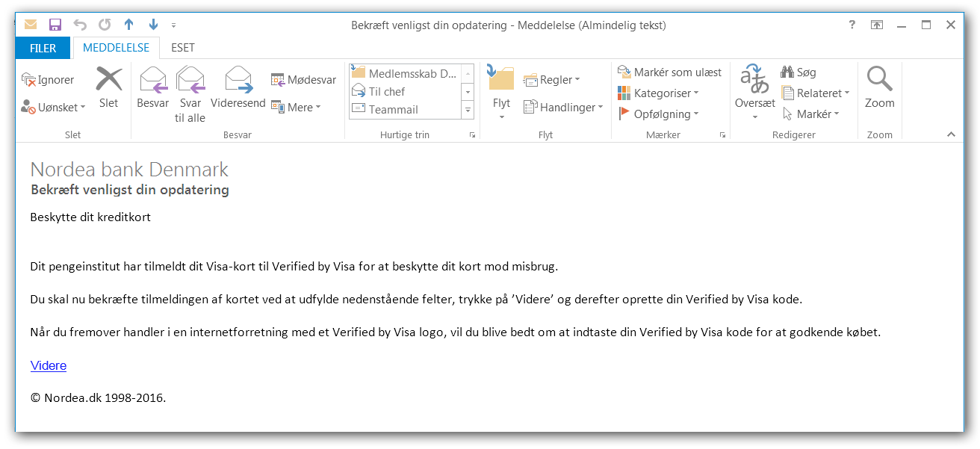This screenshot has width=980, height=449.
Task: Click subject line Bekræft venligst din opdatering
Action: (x=130, y=190)
